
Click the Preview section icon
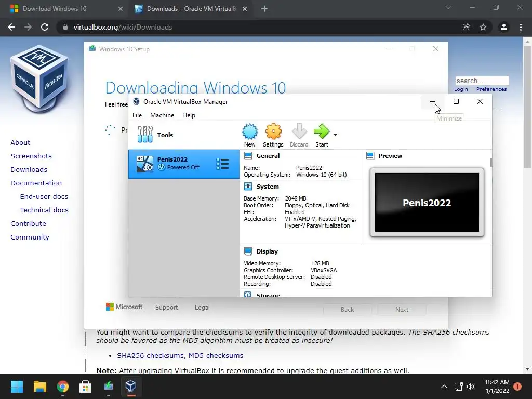(x=370, y=156)
